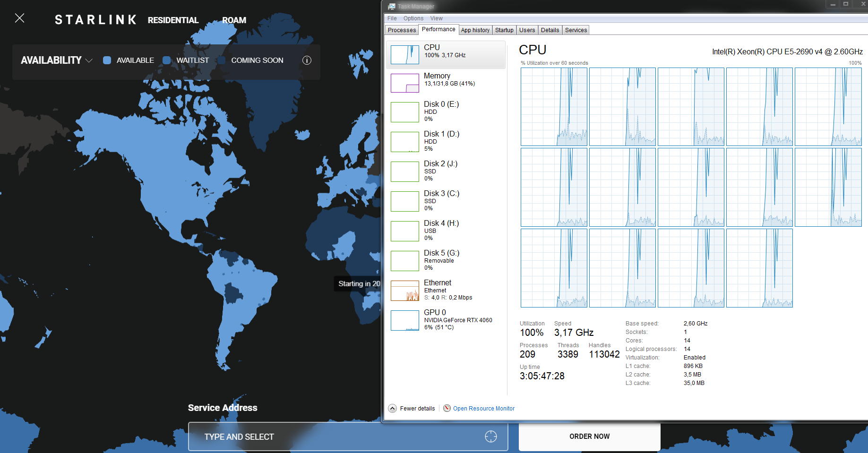Select the Disk 5 (G:) graph icon

pyautogui.click(x=404, y=261)
